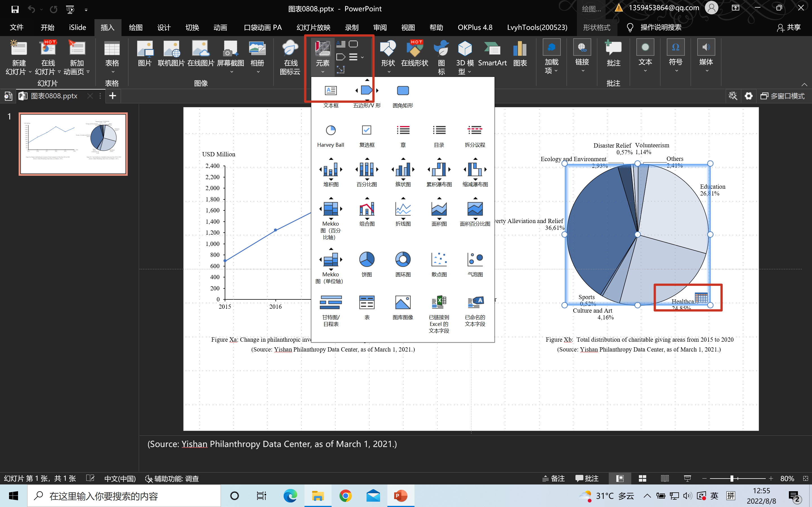Insert a 气泡图 bubble chart
The height and width of the screenshot is (507, 812).
pos(475,259)
